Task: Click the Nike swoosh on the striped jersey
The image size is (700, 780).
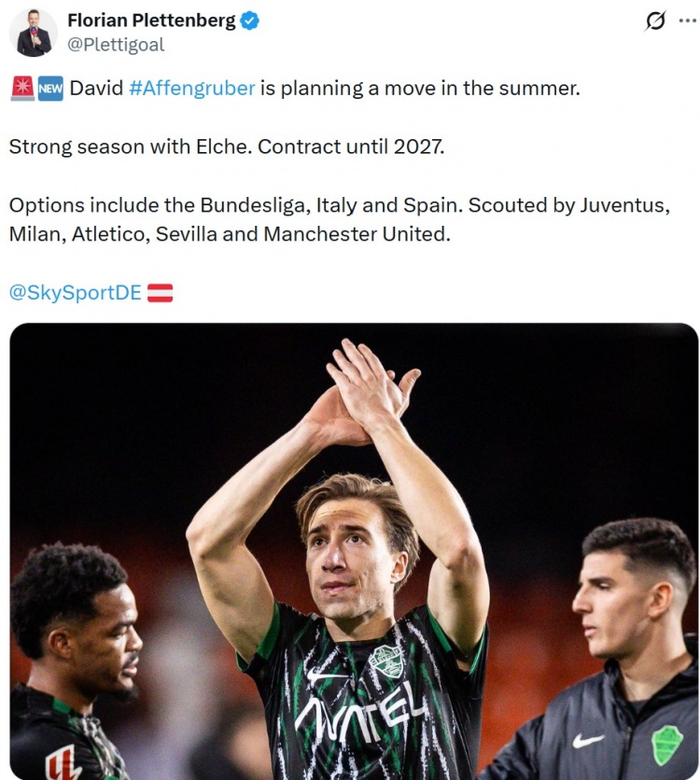Action: (321, 676)
